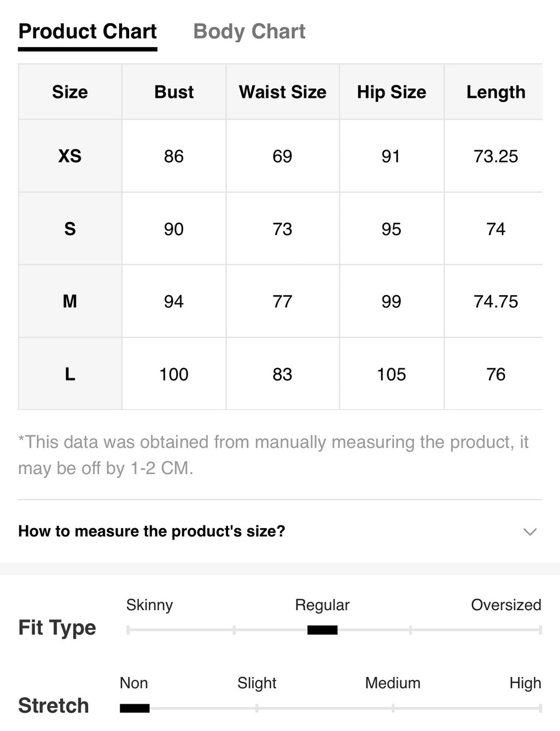The width and height of the screenshot is (560, 731).
Task: Select the S size row label
Action: (x=70, y=229)
